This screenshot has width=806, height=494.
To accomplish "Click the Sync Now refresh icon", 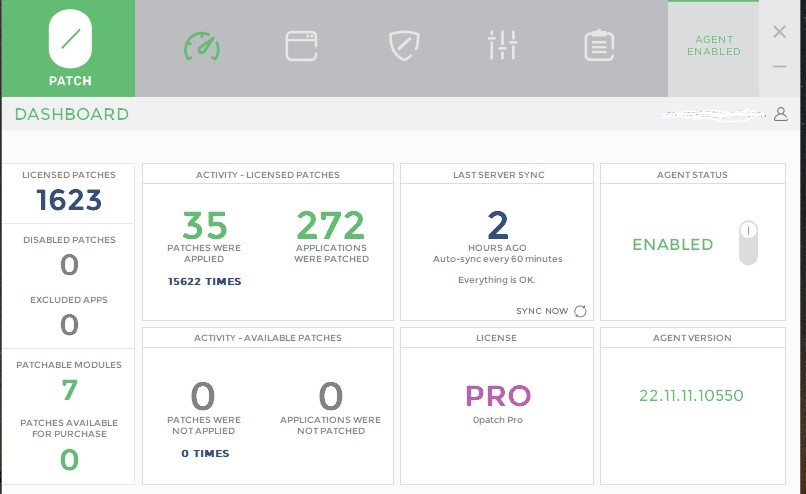I will point(580,311).
